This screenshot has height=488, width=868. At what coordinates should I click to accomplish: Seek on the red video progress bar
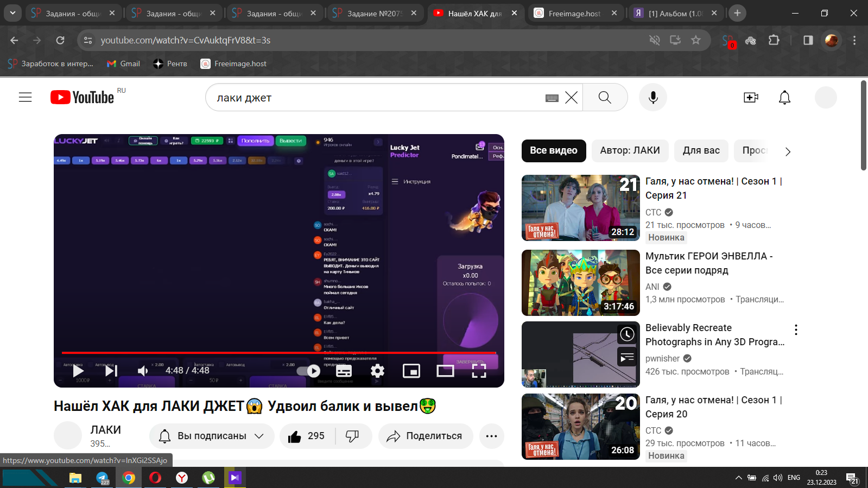[279, 353]
